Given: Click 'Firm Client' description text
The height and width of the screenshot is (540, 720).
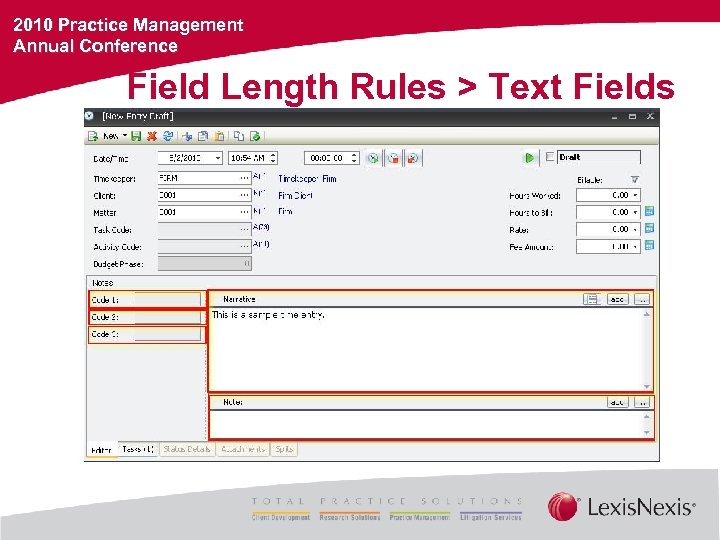Looking at the screenshot, I should pyautogui.click(x=295, y=195).
